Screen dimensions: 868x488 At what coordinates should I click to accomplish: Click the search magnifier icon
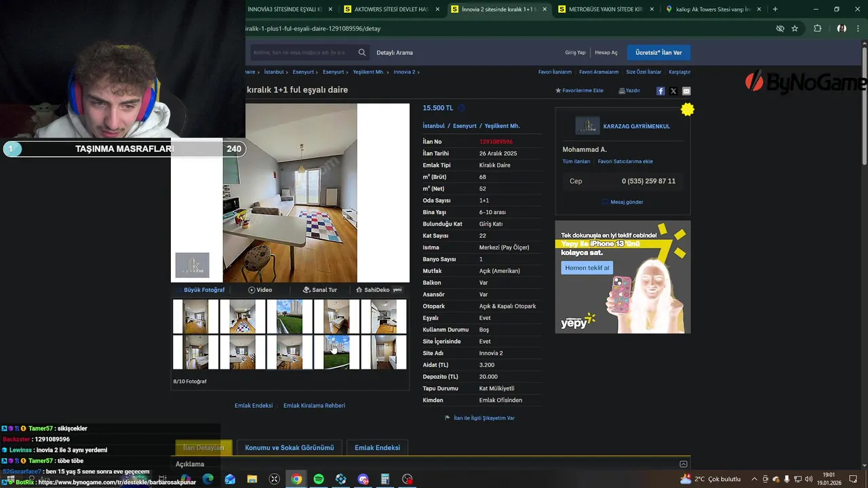coord(362,52)
